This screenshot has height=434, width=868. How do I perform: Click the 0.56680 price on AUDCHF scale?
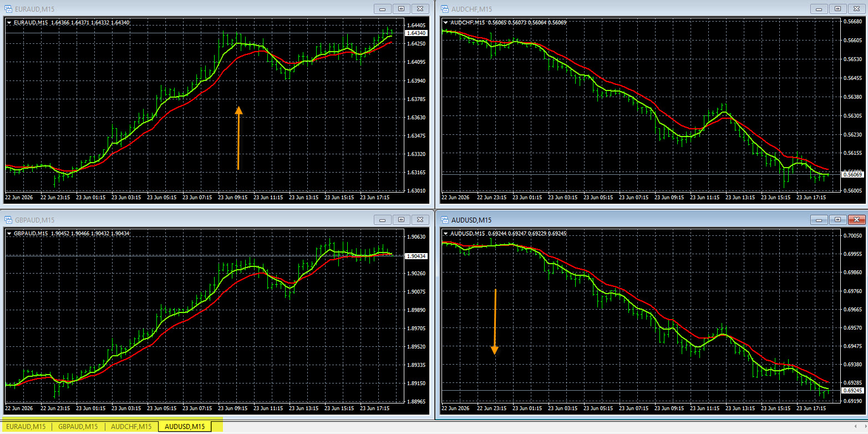point(852,22)
